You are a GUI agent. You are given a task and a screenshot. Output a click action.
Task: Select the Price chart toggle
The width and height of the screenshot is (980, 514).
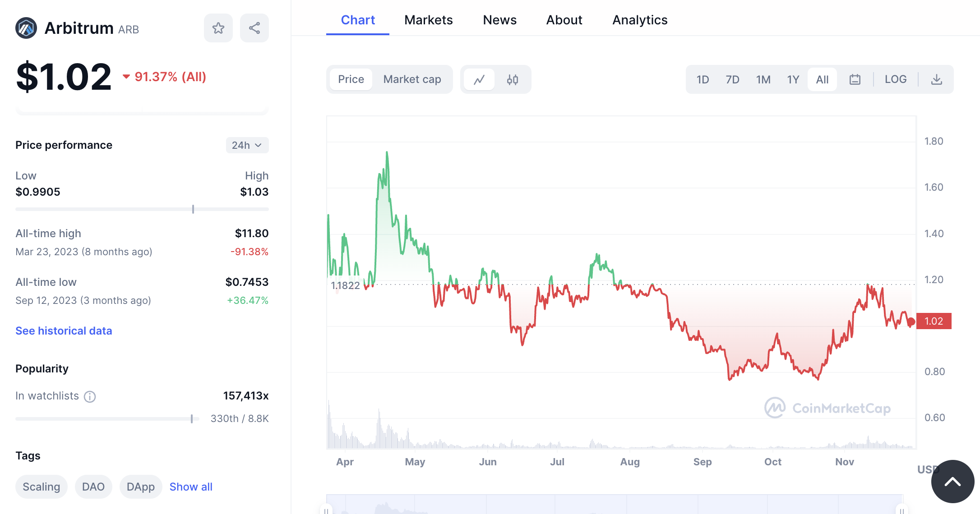point(351,79)
